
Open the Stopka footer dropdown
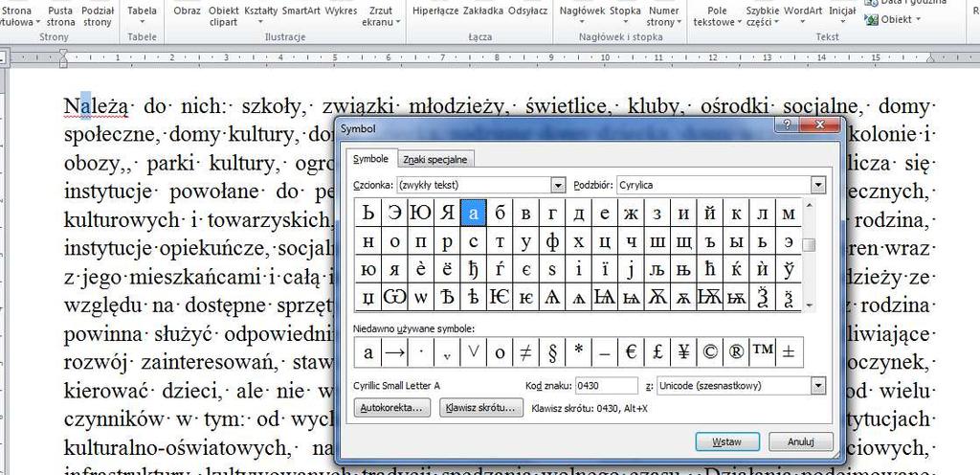[625, 17]
